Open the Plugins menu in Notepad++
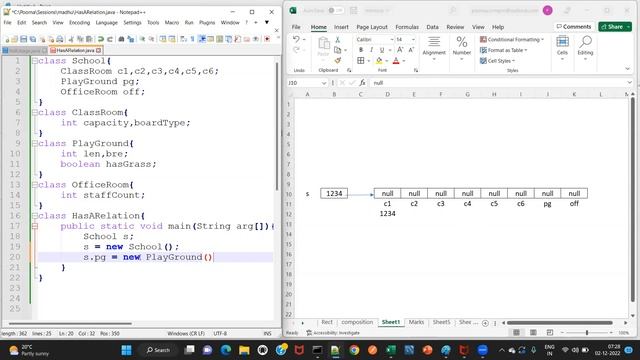Viewport: 640px width, 360px height. (207, 22)
